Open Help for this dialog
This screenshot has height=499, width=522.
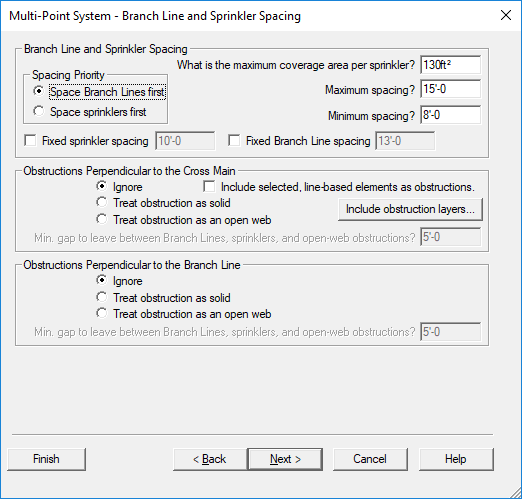(x=456, y=459)
